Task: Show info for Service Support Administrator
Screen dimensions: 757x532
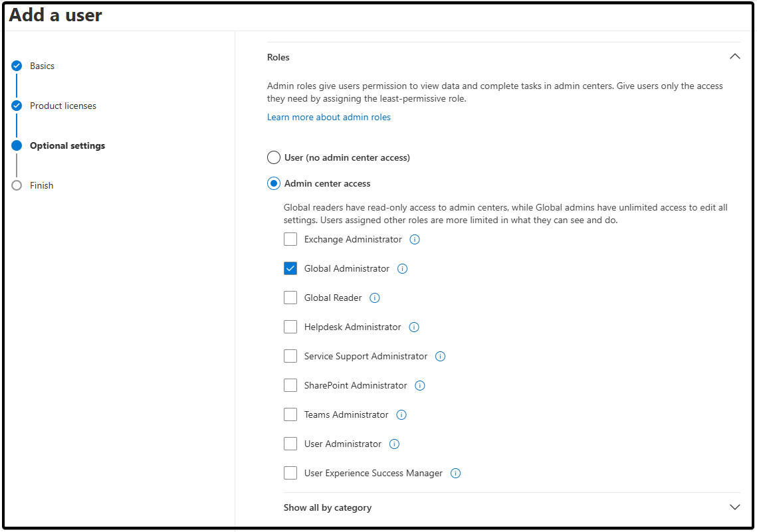Action: click(x=440, y=357)
